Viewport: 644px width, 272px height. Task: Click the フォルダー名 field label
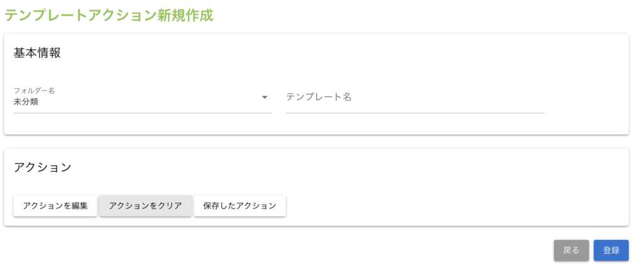tap(35, 90)
